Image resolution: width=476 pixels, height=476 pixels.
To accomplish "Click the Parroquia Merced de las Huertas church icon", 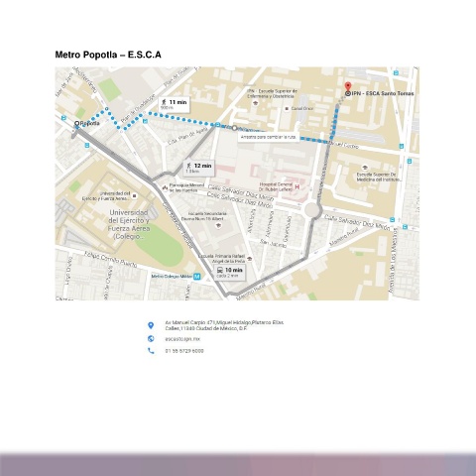I will click(165, 188).
